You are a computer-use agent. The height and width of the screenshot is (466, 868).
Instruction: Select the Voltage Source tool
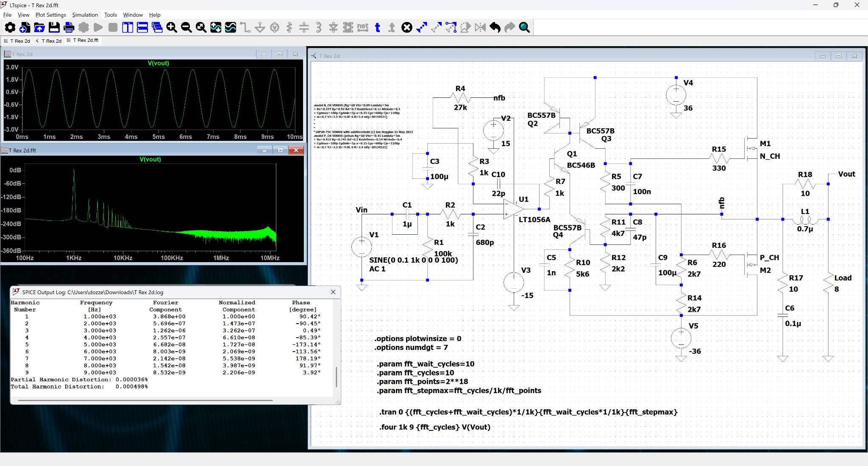pos(275,28)
